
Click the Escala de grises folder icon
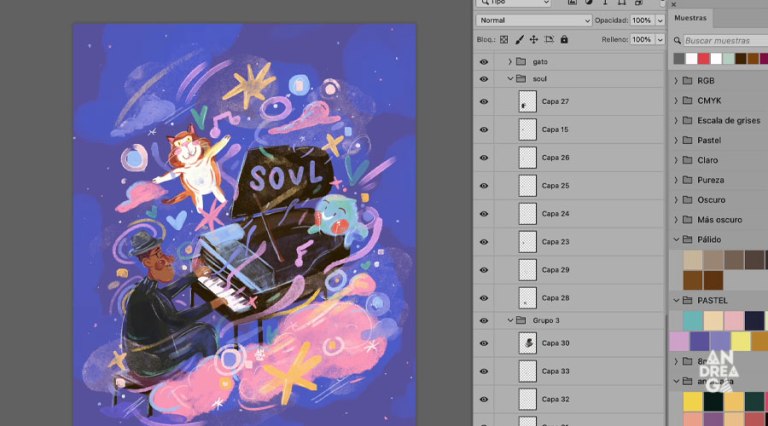[688, 120]
